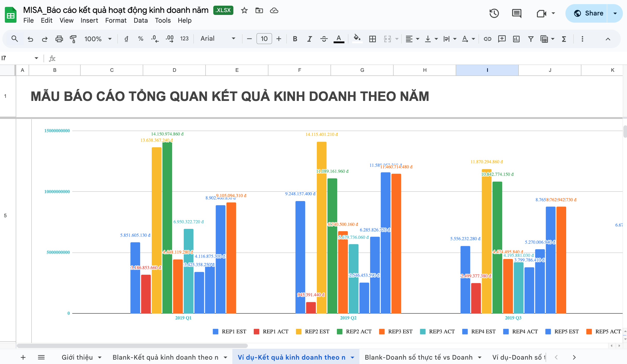Viewport: 627px width, 364px height.
Task: Click the increase font size button
Action: click(279, 39)
